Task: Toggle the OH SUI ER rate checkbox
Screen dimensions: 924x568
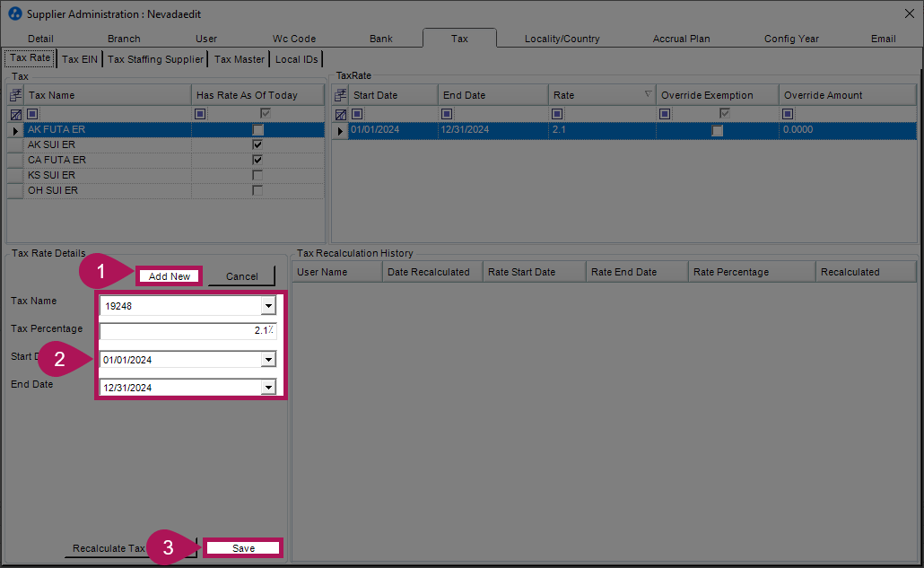Action: (257, 190)
